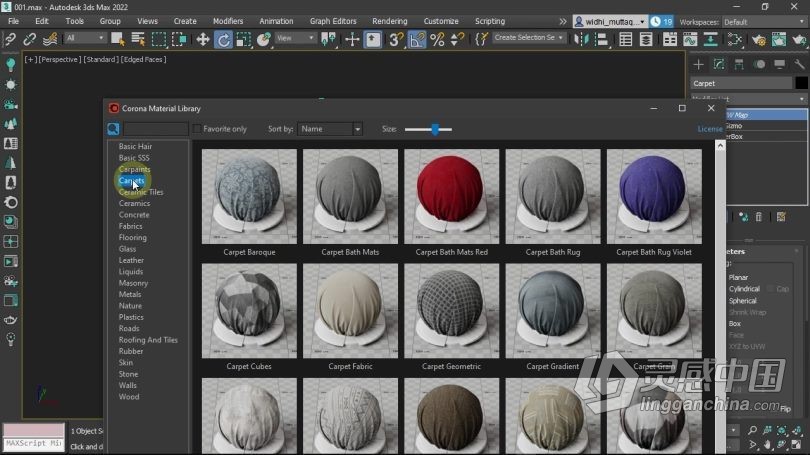The height and width of the screenshot is (455, 810).
Task: Open the Align tool
Action: click(602, 39)
